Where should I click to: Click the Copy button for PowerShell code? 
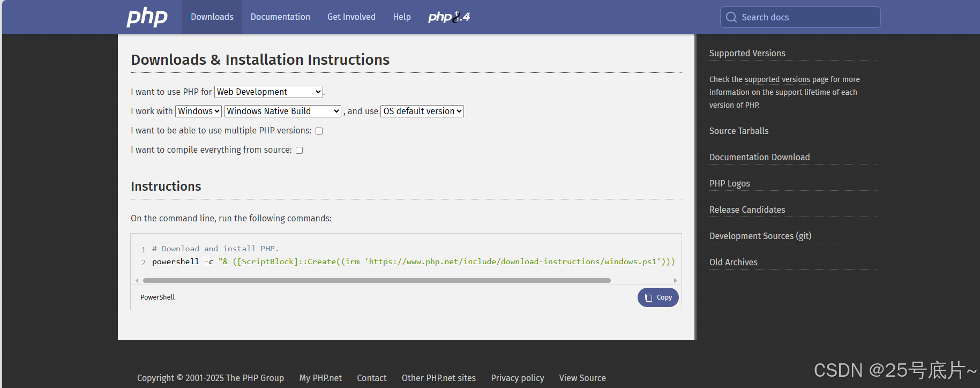658,297
